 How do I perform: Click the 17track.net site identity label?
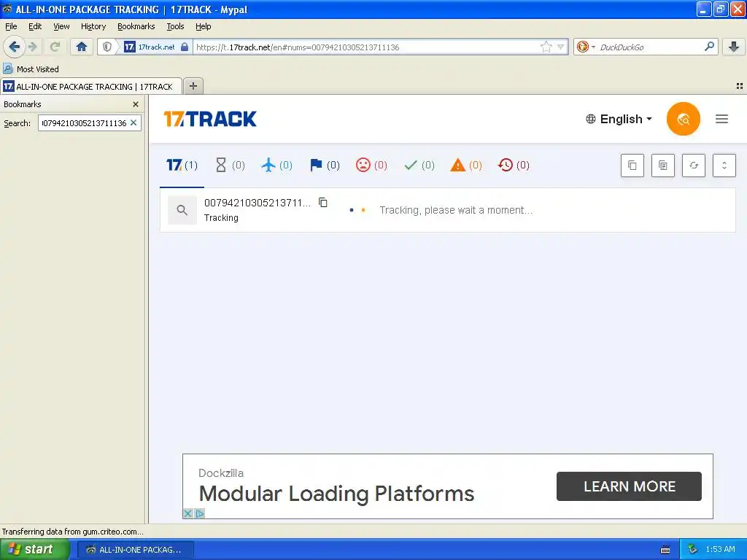pos(156,47)
